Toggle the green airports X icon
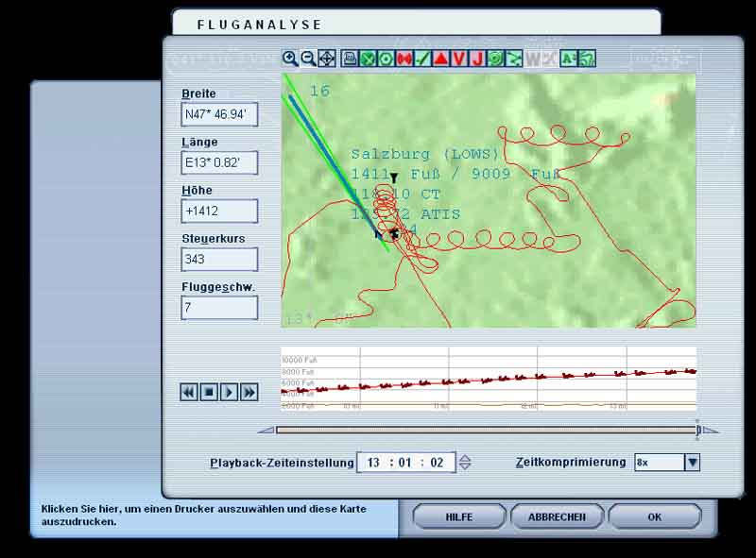Screen dimensions: 756x558 pos(368,59)
